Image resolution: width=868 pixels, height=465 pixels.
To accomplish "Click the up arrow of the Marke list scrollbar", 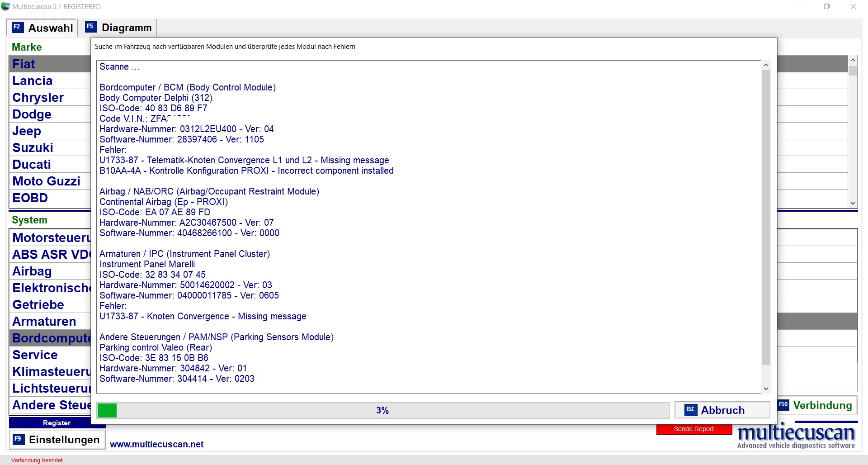I will click(x=853, y=60).
